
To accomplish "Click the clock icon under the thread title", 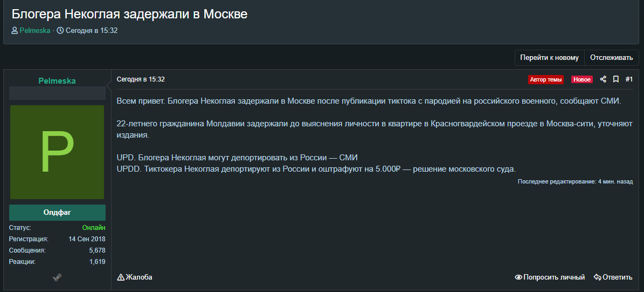I will 60,31.
